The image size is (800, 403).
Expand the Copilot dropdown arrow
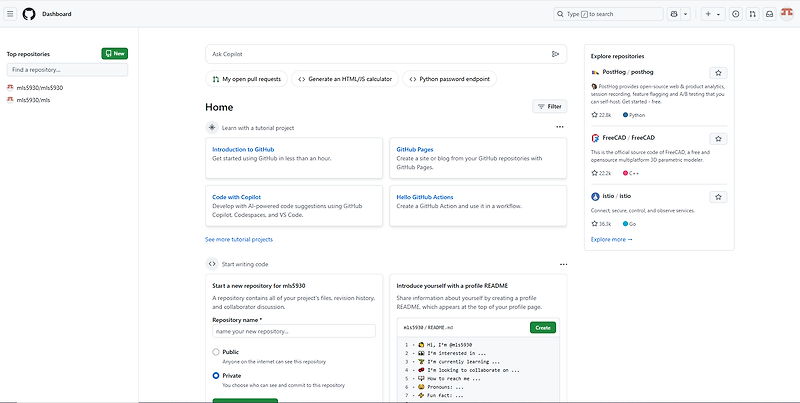coord(686,14)
